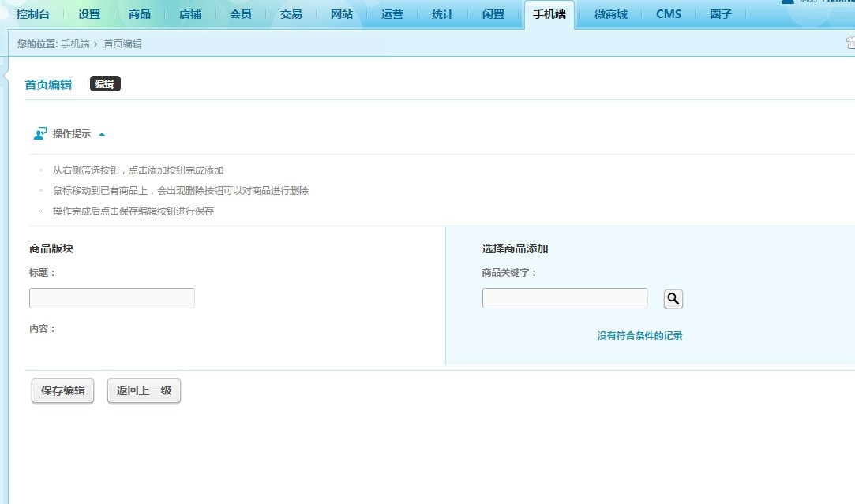This screenshot has width=855, height=504.
Task: Open the 会员 menu tab
Action: [241, 15]
